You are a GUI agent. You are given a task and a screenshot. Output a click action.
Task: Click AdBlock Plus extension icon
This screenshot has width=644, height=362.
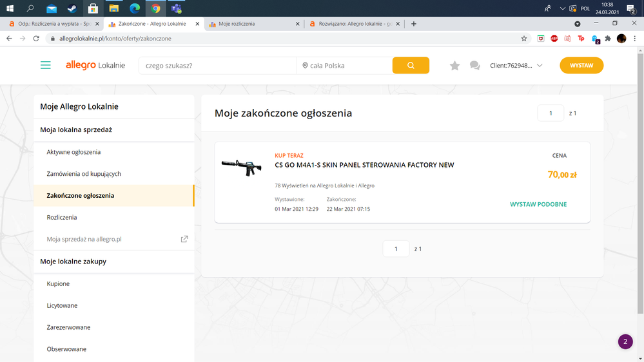pos(554,39)
